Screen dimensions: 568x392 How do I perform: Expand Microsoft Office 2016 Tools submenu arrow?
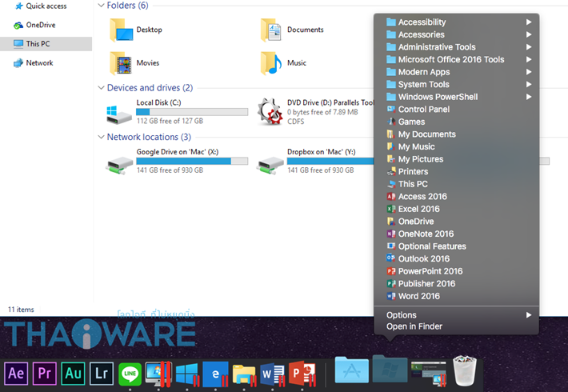click(529, 59)
